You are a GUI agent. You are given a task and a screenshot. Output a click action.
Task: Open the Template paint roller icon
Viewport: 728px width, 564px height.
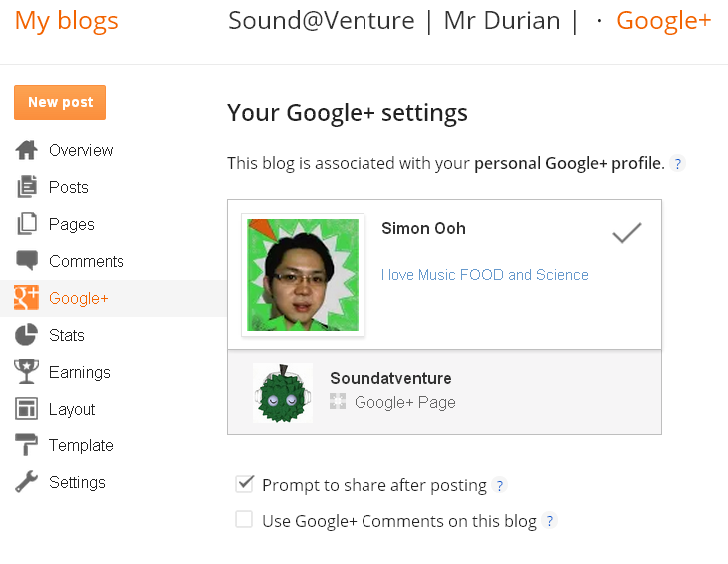(x=26, y=445)
